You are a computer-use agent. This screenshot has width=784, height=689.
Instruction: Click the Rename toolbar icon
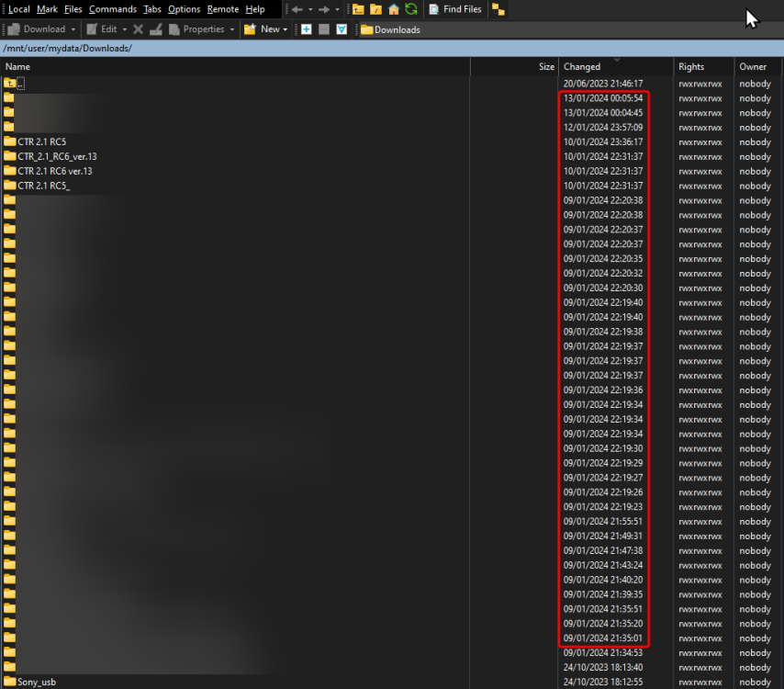156,29
